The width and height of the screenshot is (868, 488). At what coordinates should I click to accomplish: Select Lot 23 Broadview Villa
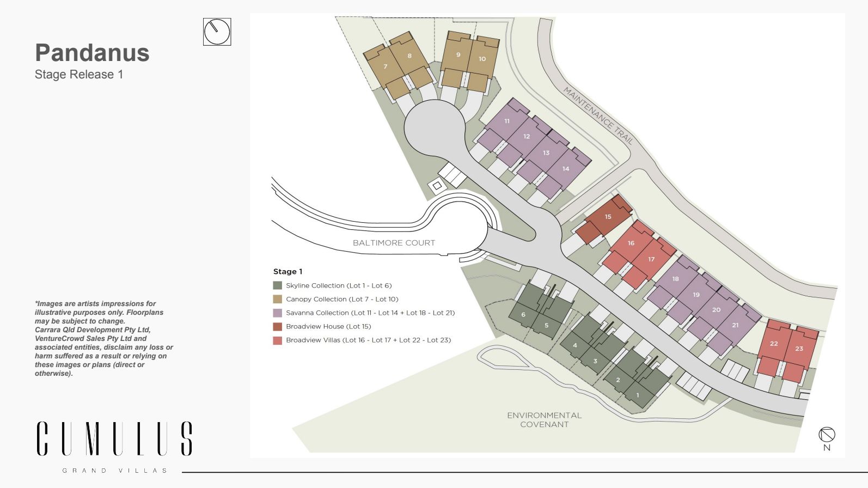tap(799, 349)
